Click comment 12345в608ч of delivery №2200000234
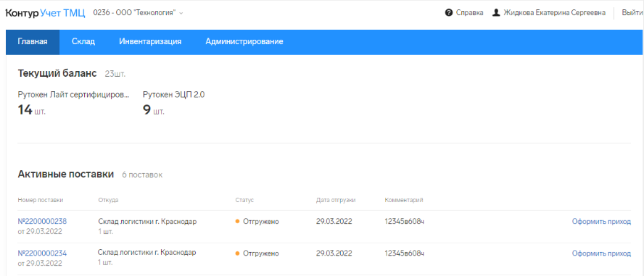 (x=404, y=254)
